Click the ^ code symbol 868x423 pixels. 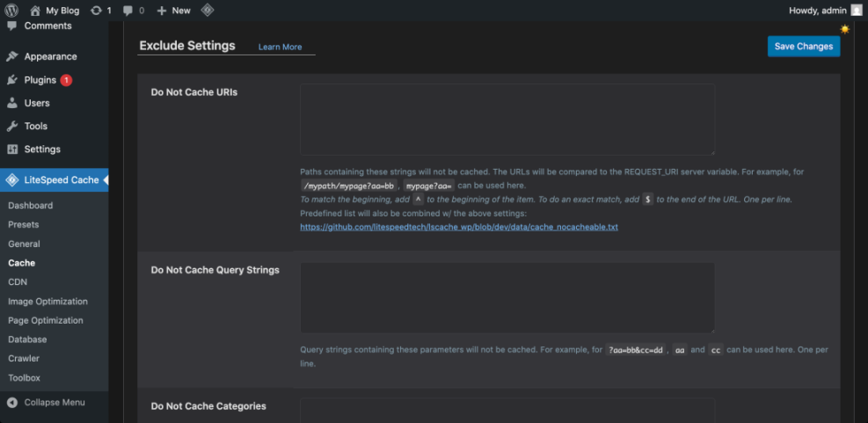point(419,200)
